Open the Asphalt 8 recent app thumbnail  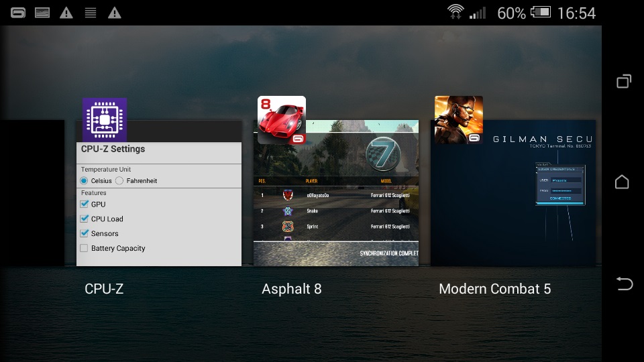coord(335,201)
